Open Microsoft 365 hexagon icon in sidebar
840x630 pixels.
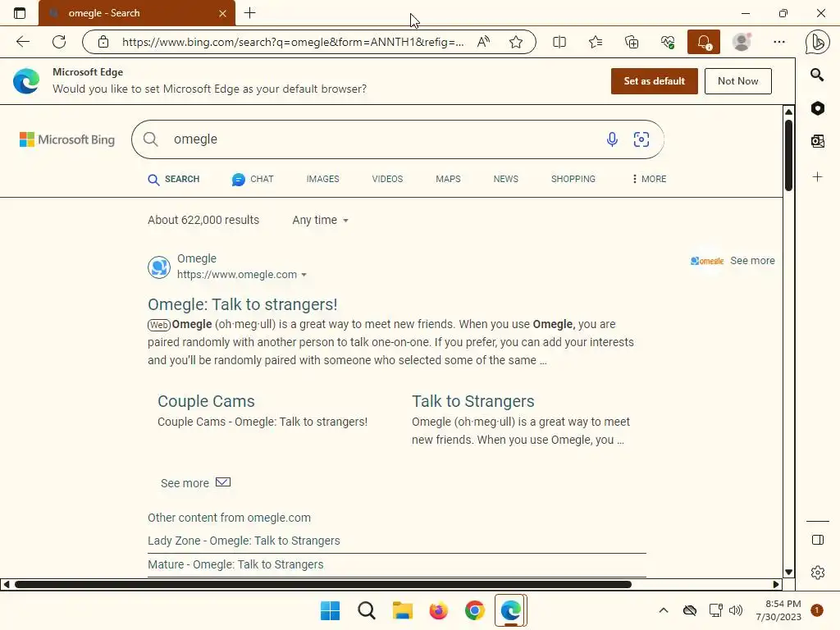(x=818, y=108)
